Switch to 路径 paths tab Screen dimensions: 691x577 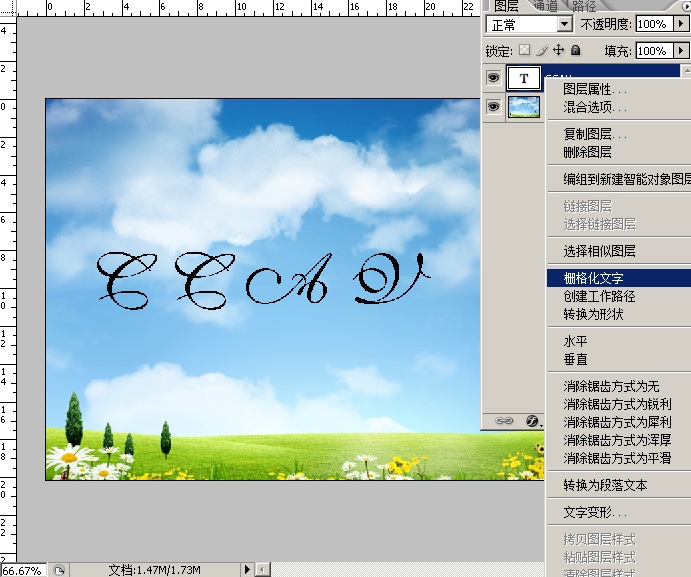584,5
